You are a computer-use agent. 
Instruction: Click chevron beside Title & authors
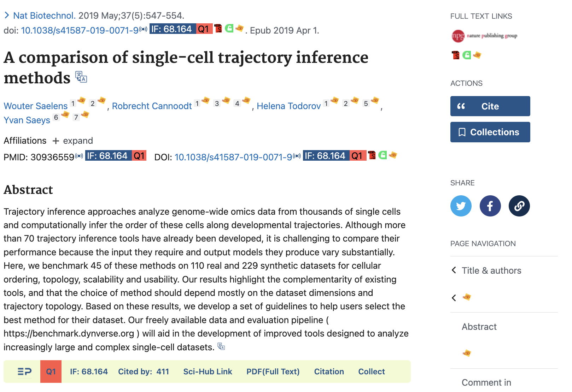(454, 270)
